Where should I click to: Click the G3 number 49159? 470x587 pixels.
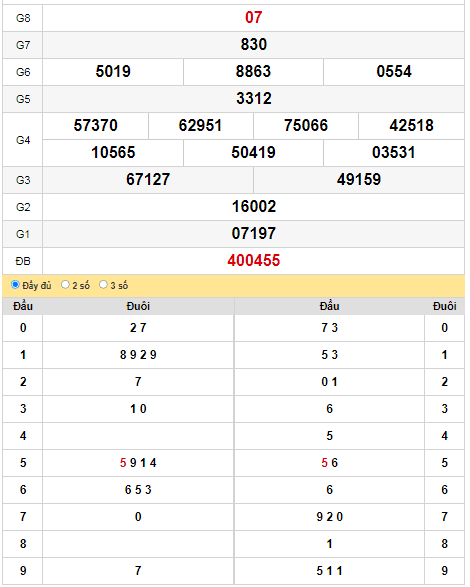(359, 179)
